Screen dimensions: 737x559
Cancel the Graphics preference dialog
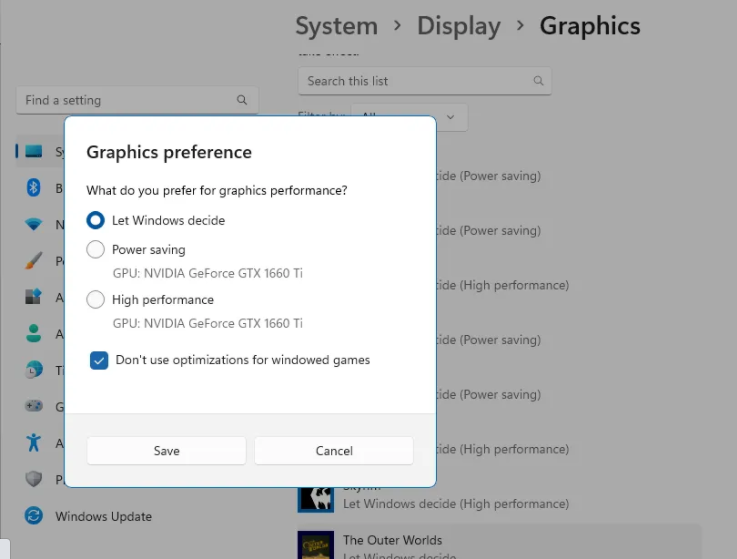tap(334, 450)
